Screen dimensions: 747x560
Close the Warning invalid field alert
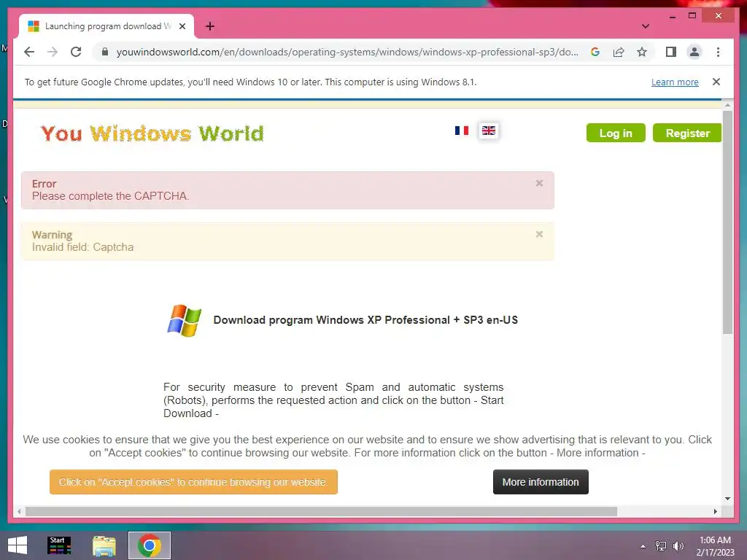pos(539,234)
